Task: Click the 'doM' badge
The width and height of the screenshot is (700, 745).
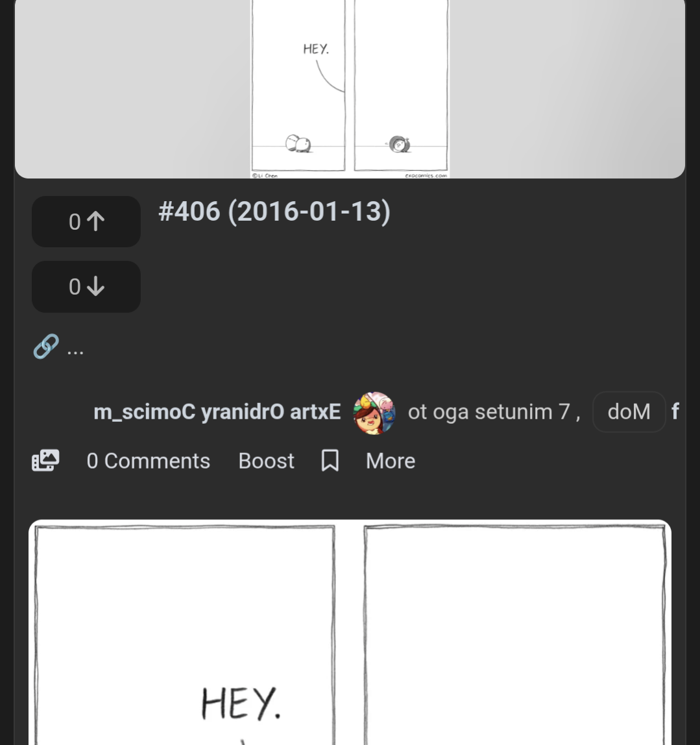Action: tap(629, 412)
